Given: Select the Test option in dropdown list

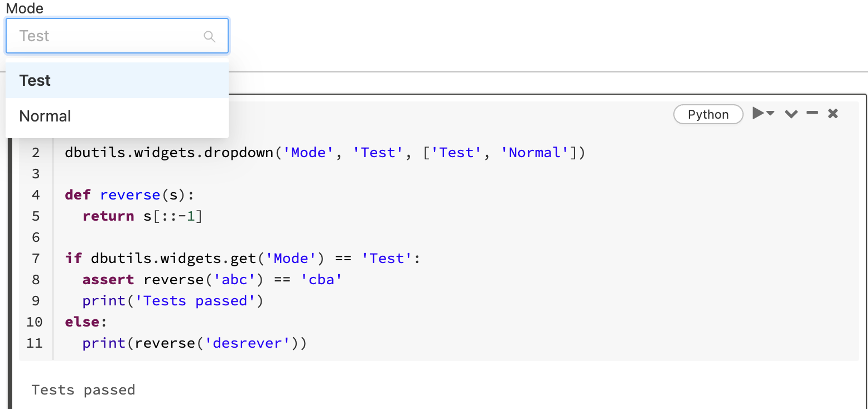Looking at the screenshot, I should (x=117, y=80).
